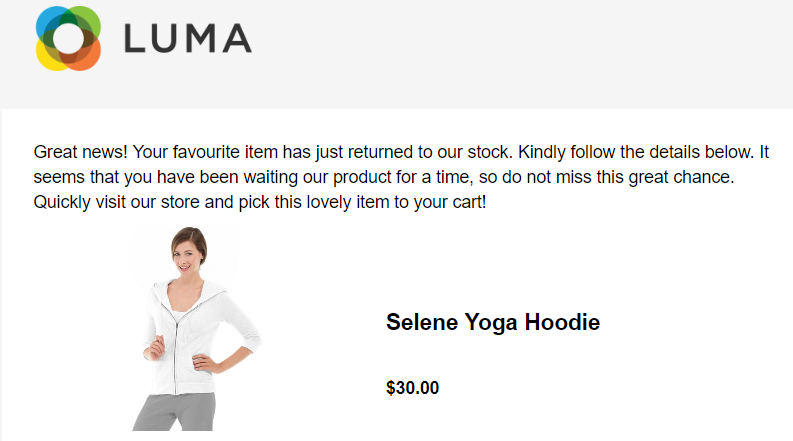793x441 pixels.
Task: Click the blue lobe of the Luma logo
Action: [x=50, y=21]
